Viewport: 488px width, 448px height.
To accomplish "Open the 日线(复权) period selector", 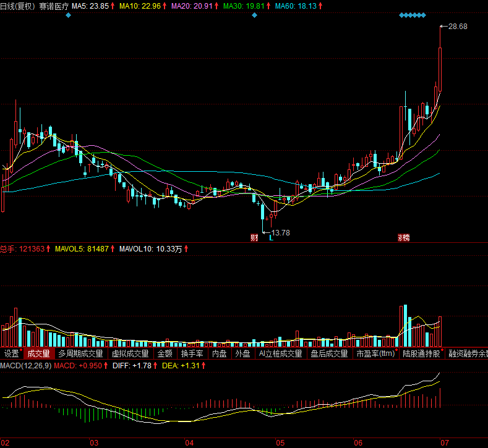I will point(18,6).
